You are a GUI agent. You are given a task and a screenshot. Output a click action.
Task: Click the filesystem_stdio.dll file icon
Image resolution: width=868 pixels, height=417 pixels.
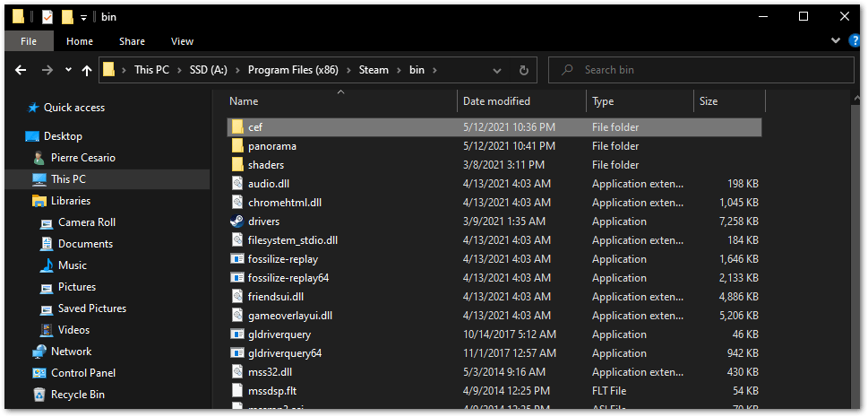237,240
